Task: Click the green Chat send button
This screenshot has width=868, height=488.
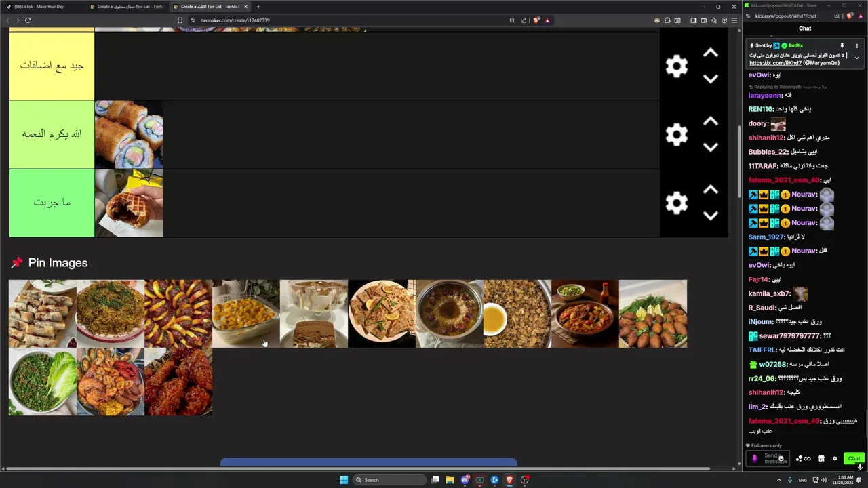Action: (x=854, y=458)
